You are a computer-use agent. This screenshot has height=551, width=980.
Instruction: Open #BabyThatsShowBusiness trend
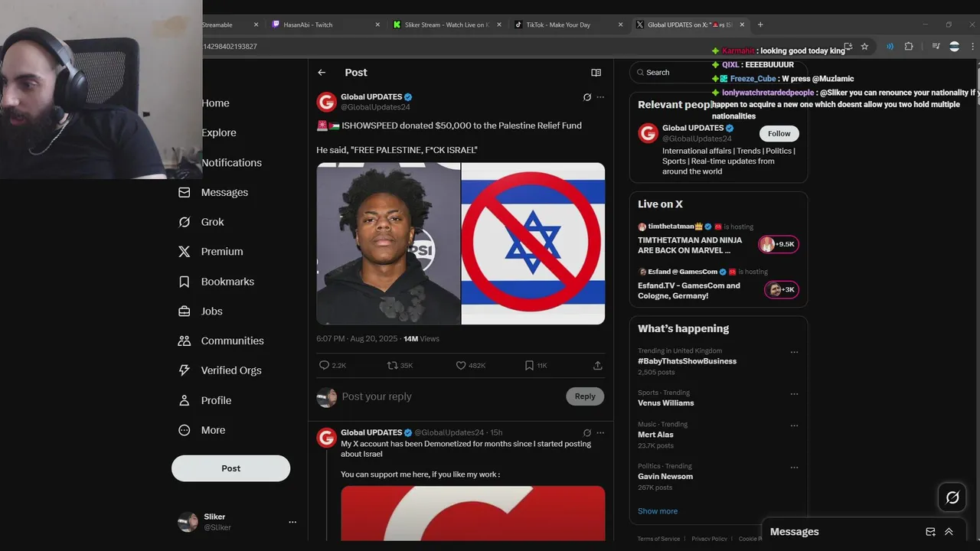click(x=687, y=361)
